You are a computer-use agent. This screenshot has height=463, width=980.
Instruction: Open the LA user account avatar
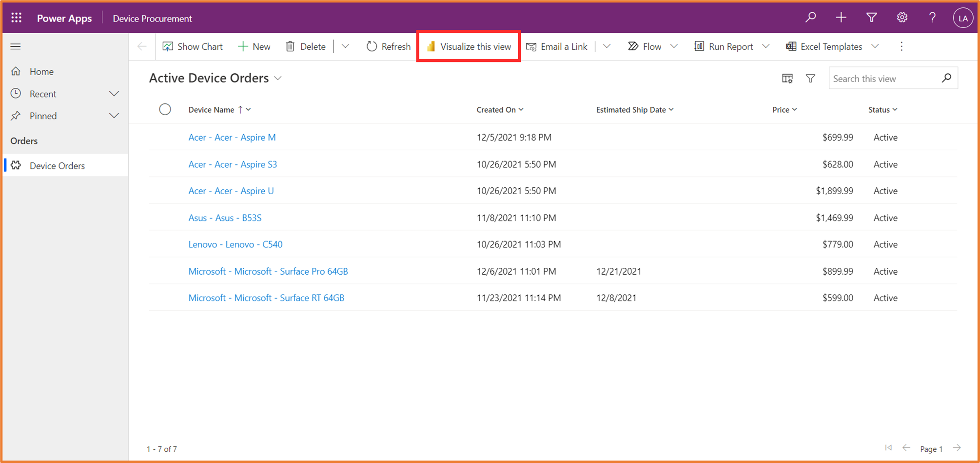(963, 18)
